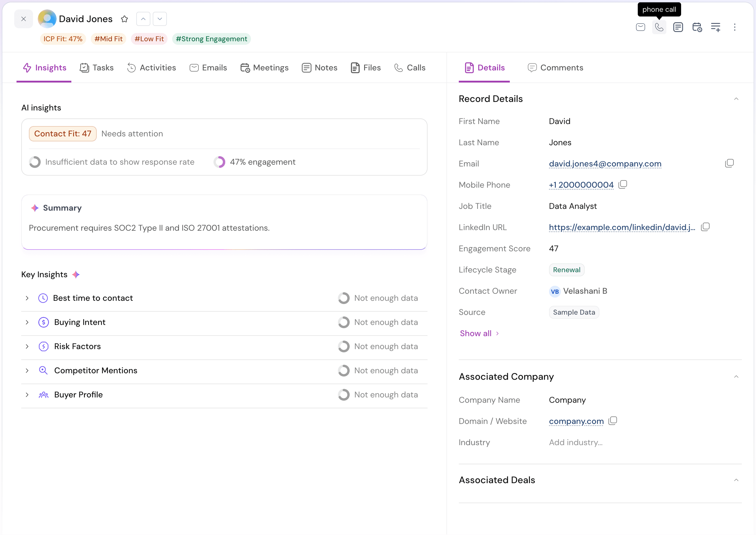The image size is (756, 535).
Task: Open the Notes tab
Action: click(x=320, y=67)
